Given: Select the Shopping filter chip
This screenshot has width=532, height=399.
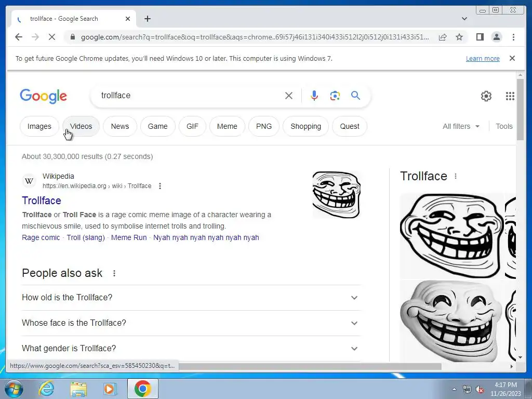Looking at the screenshot, I should tap(305, 126).
